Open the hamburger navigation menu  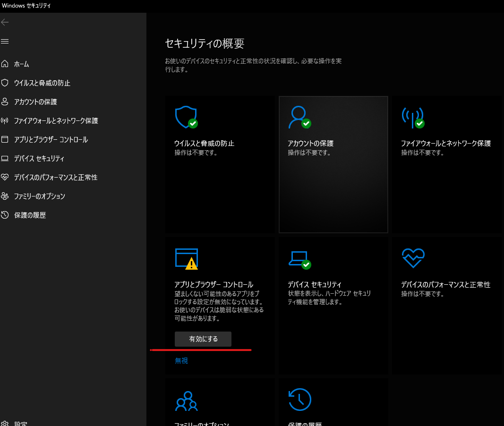click(5, 42)
